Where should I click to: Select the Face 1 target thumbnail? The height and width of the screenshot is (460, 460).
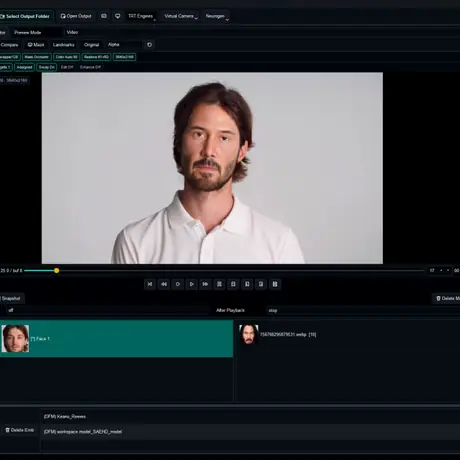click(15, 339)
